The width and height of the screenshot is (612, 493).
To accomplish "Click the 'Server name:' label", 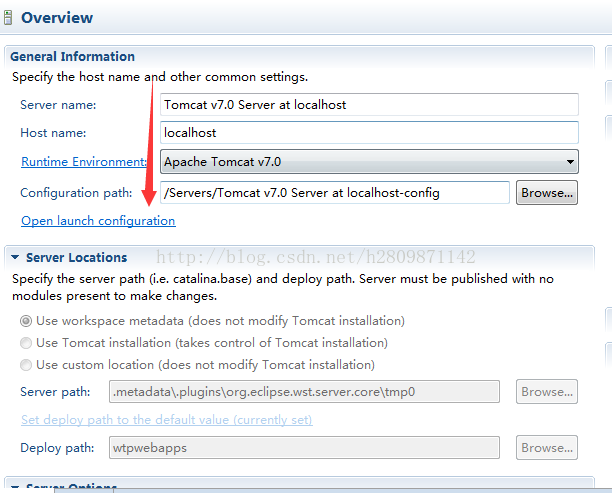I will tap(58, 105).
